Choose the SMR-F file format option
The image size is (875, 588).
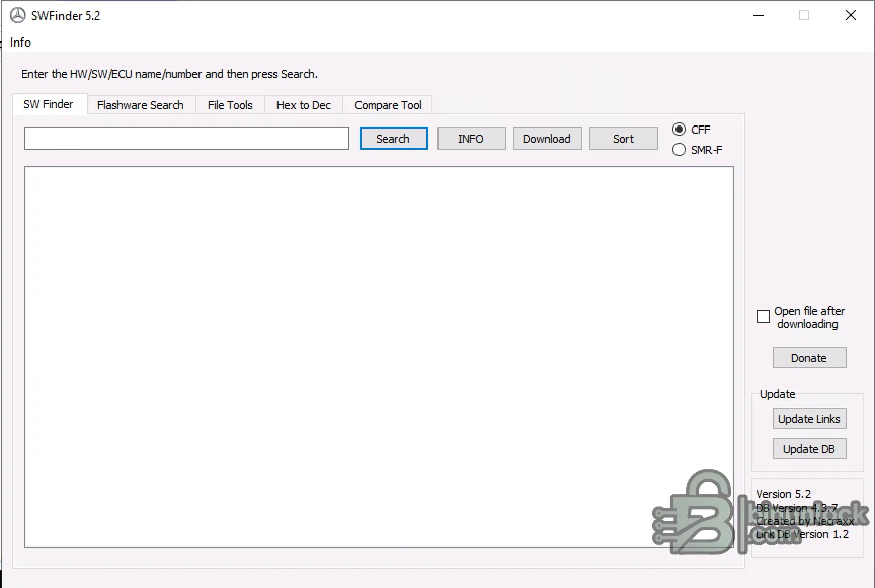click(x=679, y=149)
